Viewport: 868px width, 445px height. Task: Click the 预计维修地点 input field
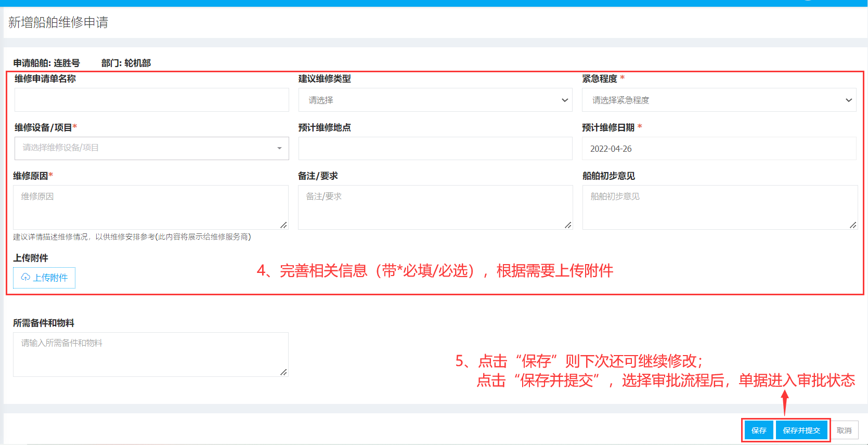[435, 148]
